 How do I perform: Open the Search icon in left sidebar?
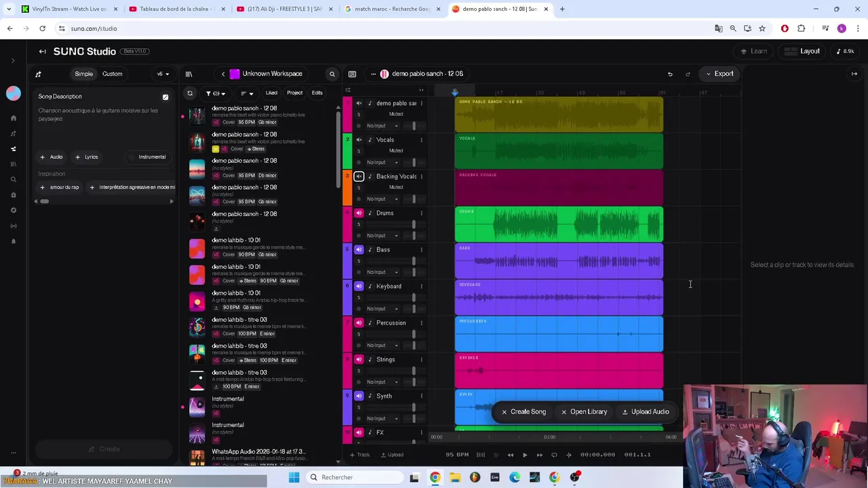13,180
